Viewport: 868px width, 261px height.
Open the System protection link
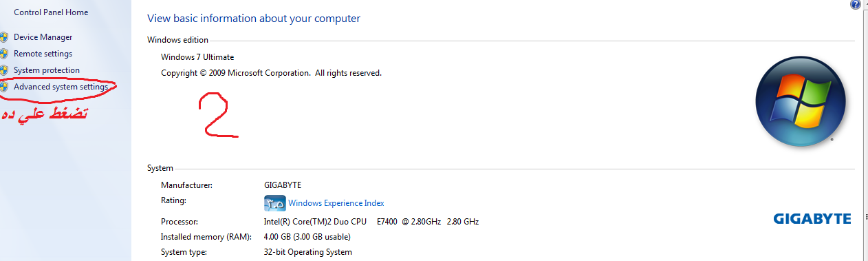[47, 70]
